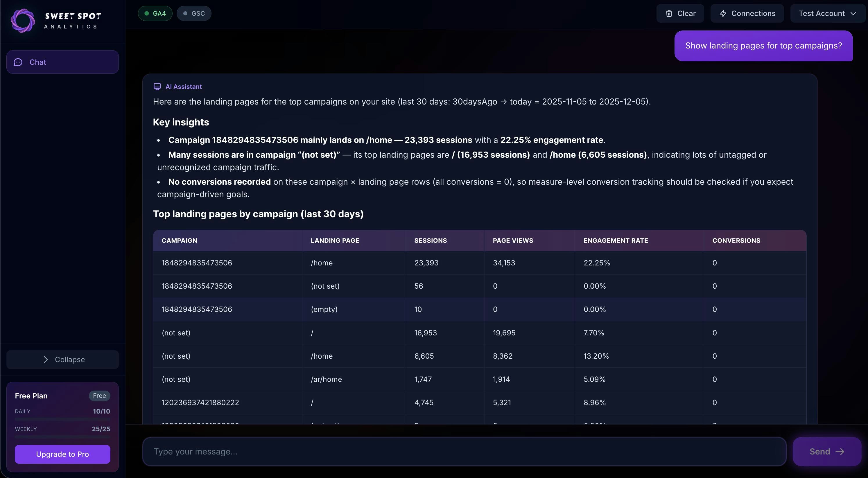The image size is (868, 478).
Task: Click the Daily usage progress bar
Action: click(62, 419)
